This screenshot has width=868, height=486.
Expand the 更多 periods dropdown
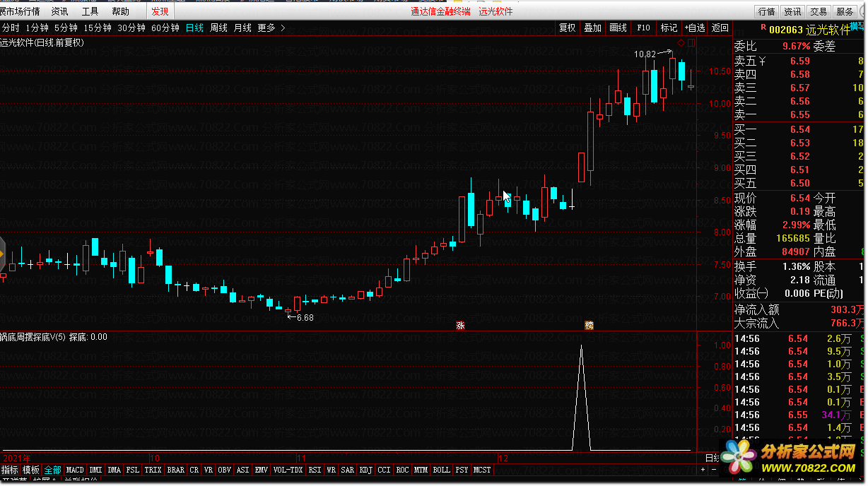271,28
